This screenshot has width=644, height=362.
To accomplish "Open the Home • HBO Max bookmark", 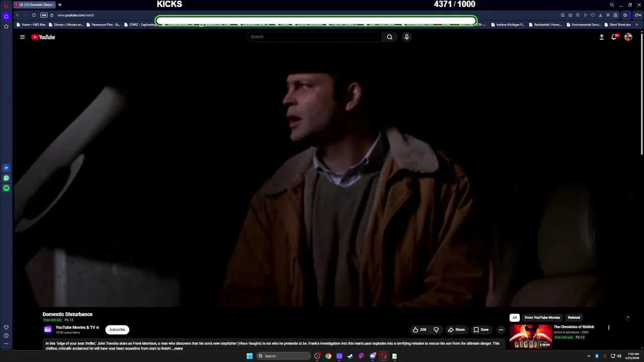I will [31, 24].
